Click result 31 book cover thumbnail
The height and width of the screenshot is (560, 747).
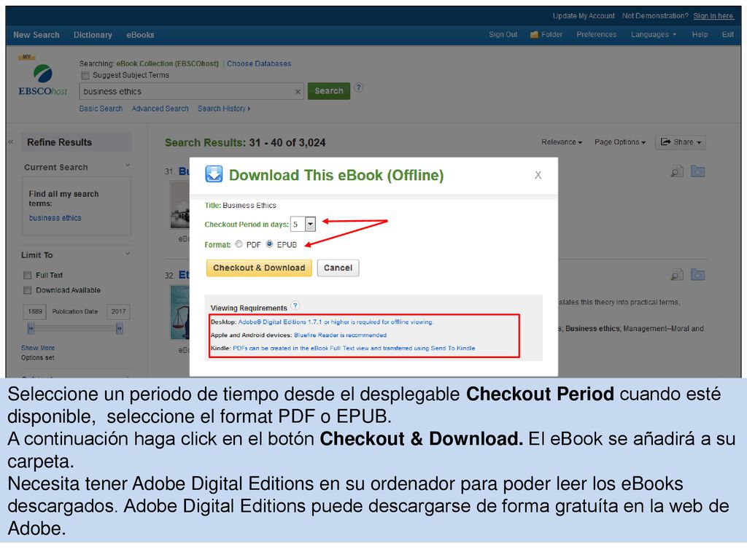click(179, 205)
